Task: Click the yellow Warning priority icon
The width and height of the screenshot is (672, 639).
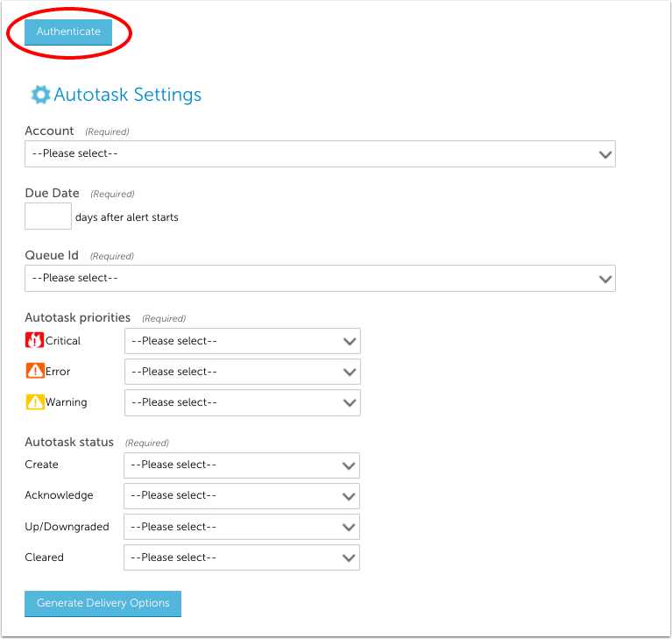Action: 35,401
